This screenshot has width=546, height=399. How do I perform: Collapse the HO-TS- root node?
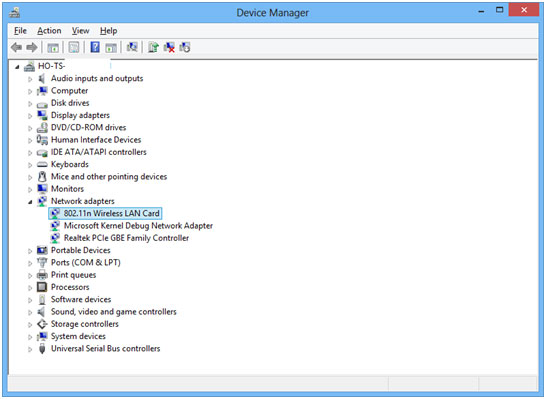tap(17, 67)
